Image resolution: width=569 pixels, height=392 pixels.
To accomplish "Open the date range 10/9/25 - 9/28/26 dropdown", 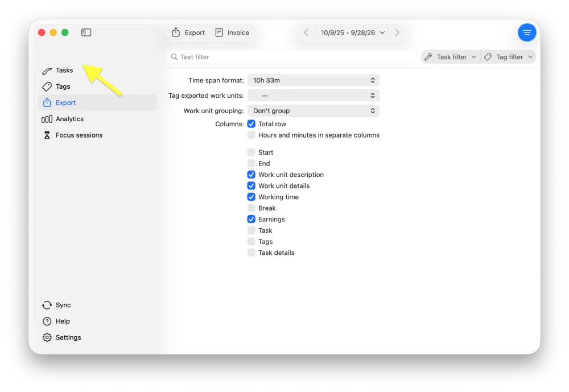I will point(352,32).
